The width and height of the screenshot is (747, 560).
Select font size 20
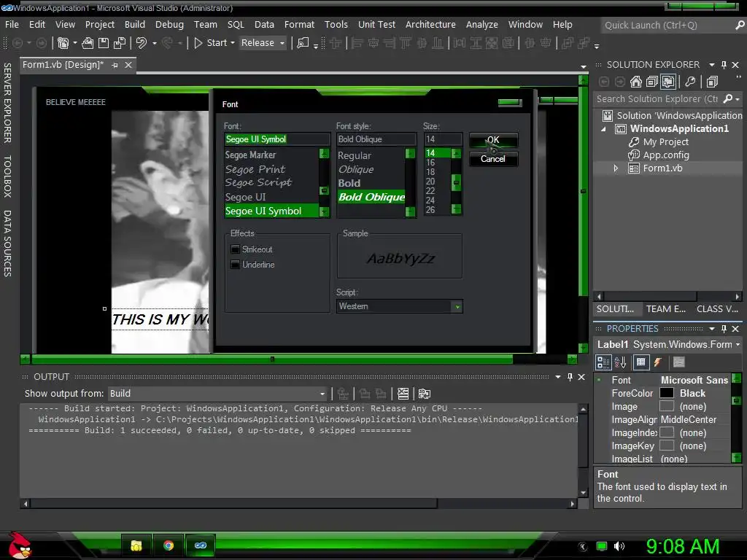click(430, 182)
